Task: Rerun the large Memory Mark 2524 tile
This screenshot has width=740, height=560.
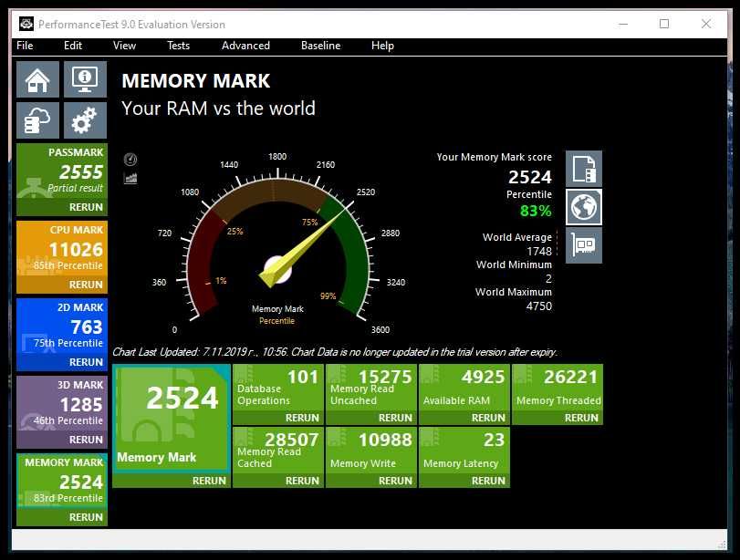Action: [x=209, y=481]
